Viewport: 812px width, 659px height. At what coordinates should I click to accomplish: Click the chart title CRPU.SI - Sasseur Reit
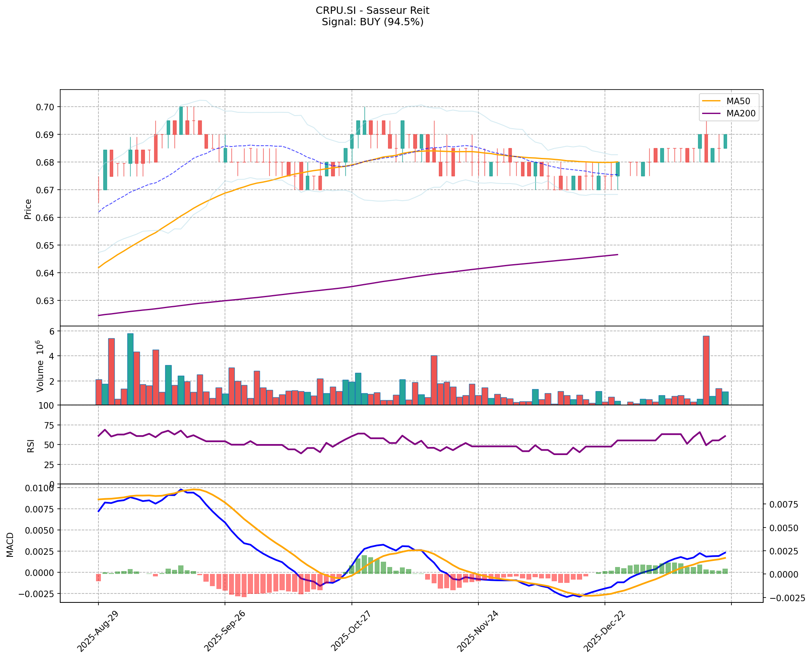click(372, 10)
